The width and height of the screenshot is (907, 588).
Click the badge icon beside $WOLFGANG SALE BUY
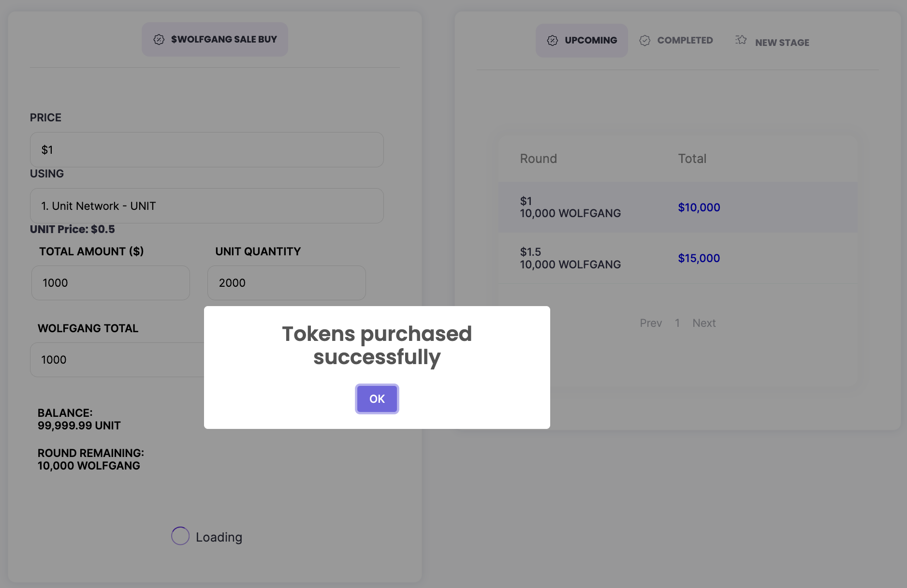(159, 40)
